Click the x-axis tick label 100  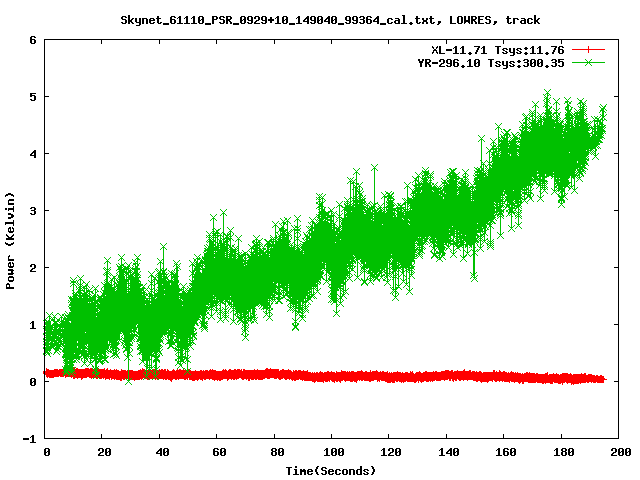(x=333, y=453)
